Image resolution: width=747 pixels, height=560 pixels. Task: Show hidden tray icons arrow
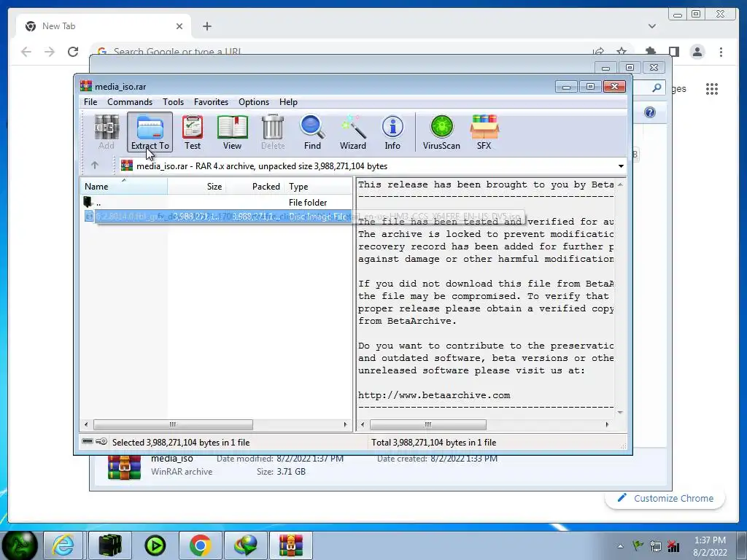[x=620, y=546]
